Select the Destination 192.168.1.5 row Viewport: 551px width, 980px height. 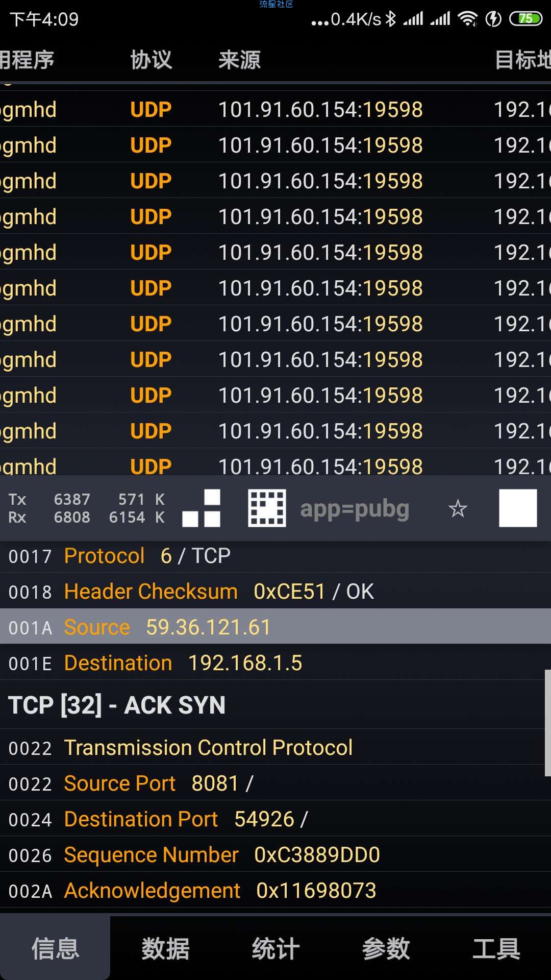(x=275, y=663)
